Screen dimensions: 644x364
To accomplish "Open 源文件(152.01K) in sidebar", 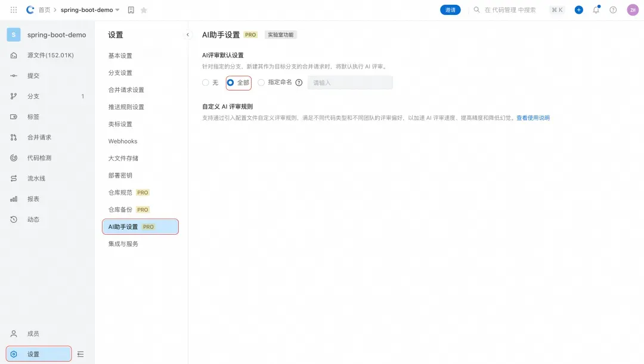I will click(51, 55).
